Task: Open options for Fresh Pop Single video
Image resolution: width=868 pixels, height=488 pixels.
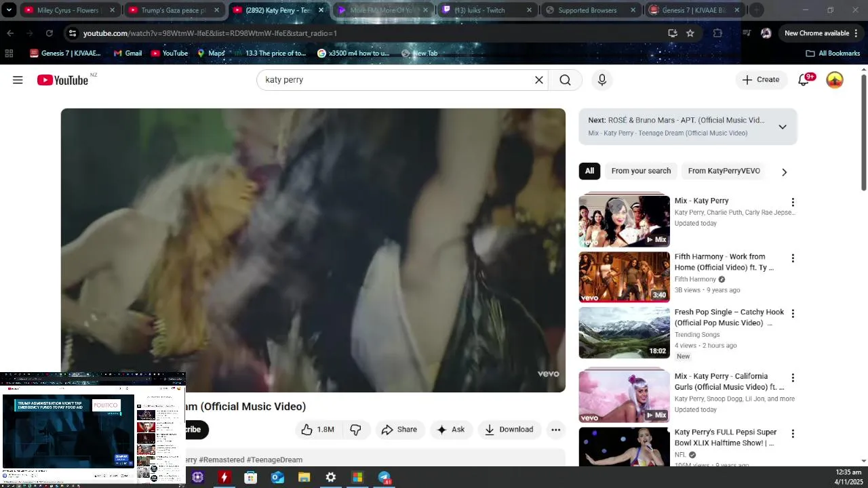Action: [x=792, y=314]
